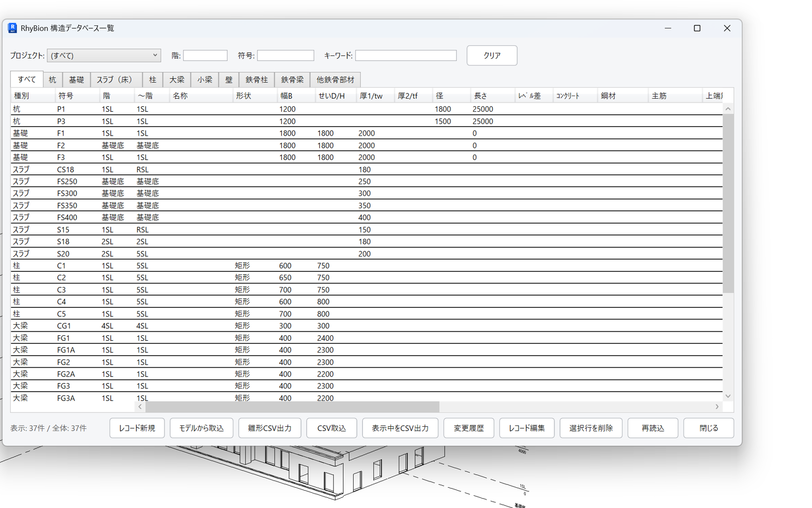Switch to the 杭 tab
The height and width of the screenshot is (508, 812).
click(52, 80)
